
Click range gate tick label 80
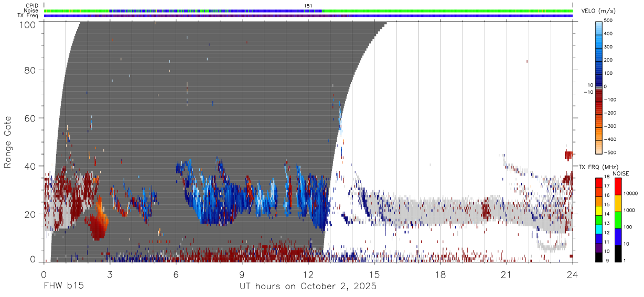click(x=30, y=70)
